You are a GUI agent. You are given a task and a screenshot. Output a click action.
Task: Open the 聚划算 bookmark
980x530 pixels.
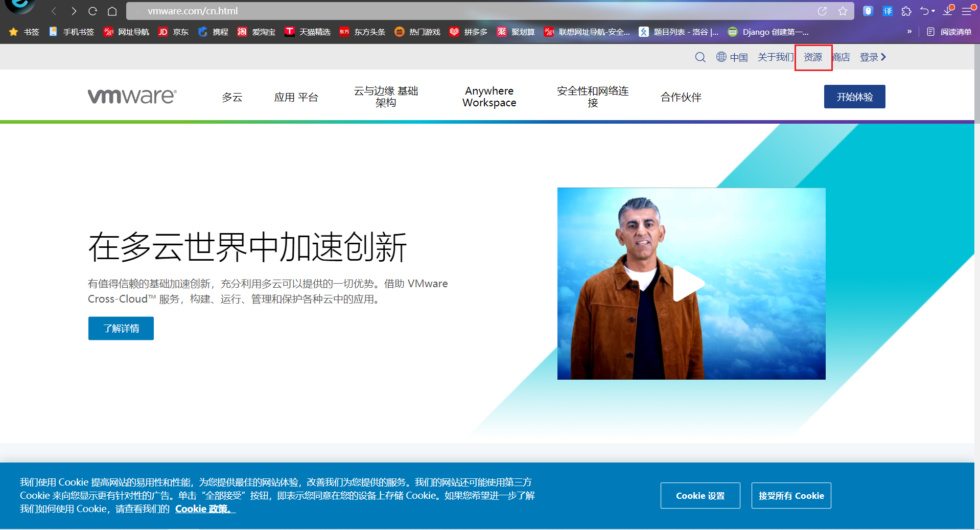click(x=516, y=32)
